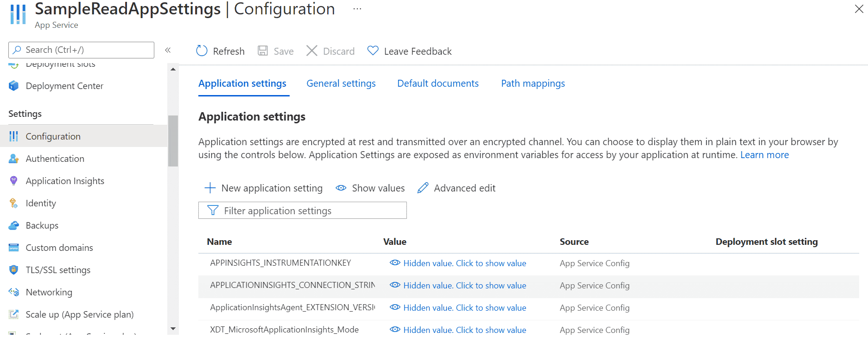Click Leave Feedback label
868x351 pixels.
[418, 51]
